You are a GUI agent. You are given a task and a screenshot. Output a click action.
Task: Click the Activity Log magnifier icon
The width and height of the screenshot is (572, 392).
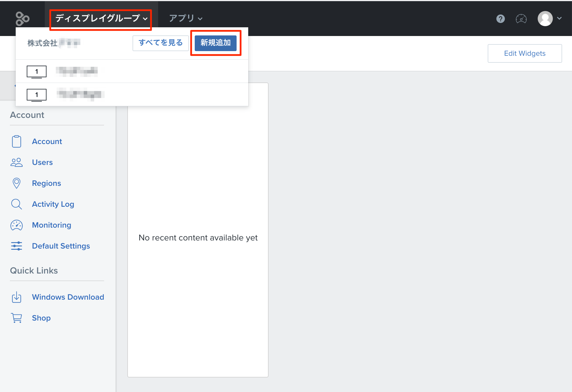[17, 204]
